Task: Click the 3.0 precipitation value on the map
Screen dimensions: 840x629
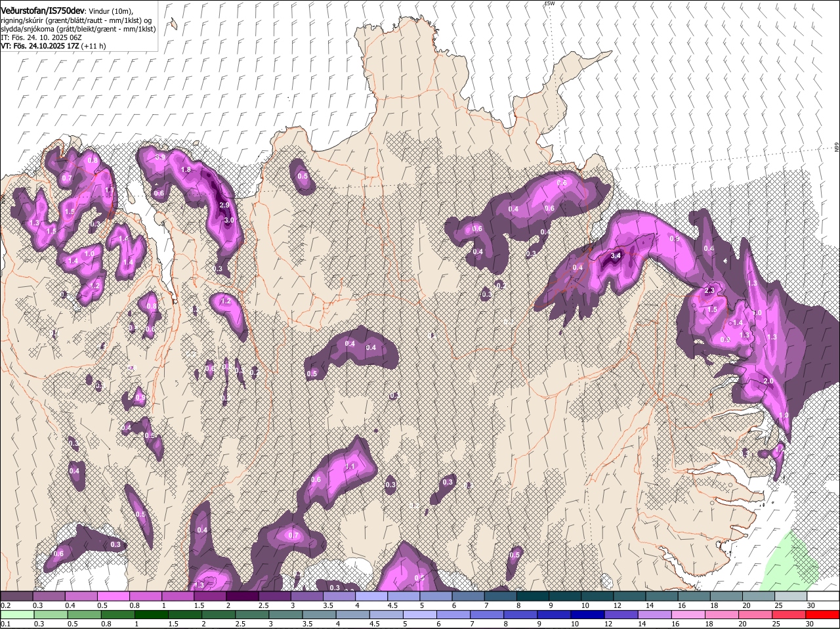Action: [228, 221]
